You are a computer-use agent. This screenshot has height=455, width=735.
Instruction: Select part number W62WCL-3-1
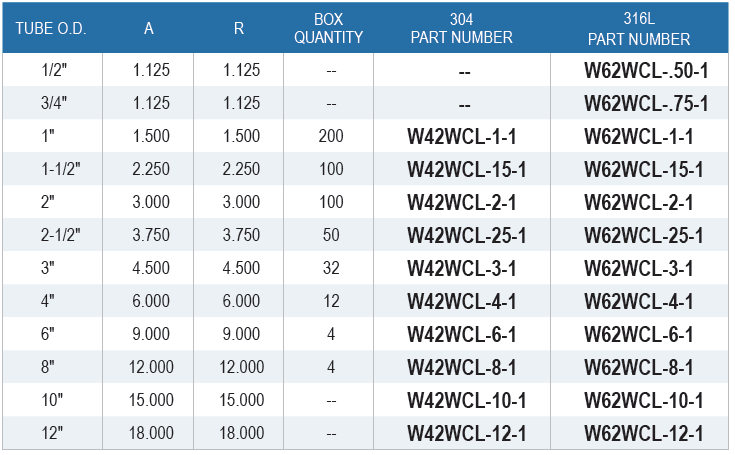tap(638, 269)
